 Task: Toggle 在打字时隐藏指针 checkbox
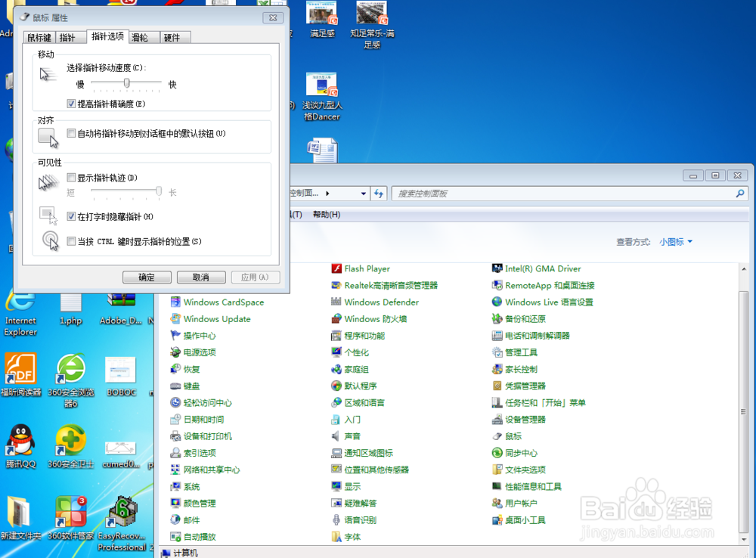click(x=71, y=216)
